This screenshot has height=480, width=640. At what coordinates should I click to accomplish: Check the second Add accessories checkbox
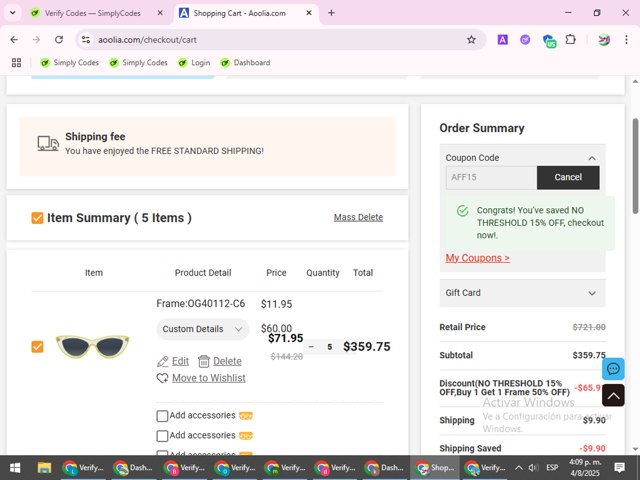pyautogui.click(x=162, y=436)
